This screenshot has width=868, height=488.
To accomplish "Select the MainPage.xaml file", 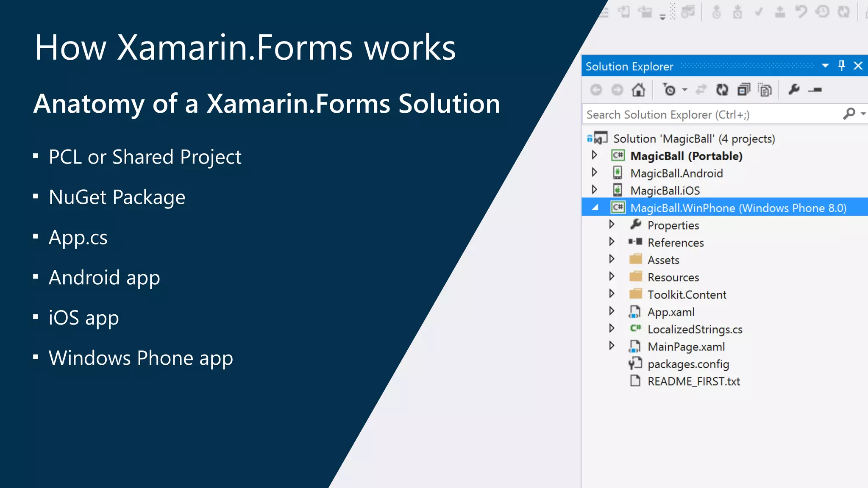I will click(686, 347).
